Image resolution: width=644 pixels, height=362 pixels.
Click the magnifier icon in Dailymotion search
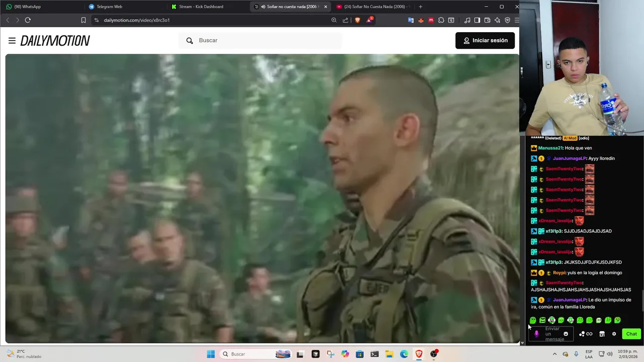pos(190,40)
